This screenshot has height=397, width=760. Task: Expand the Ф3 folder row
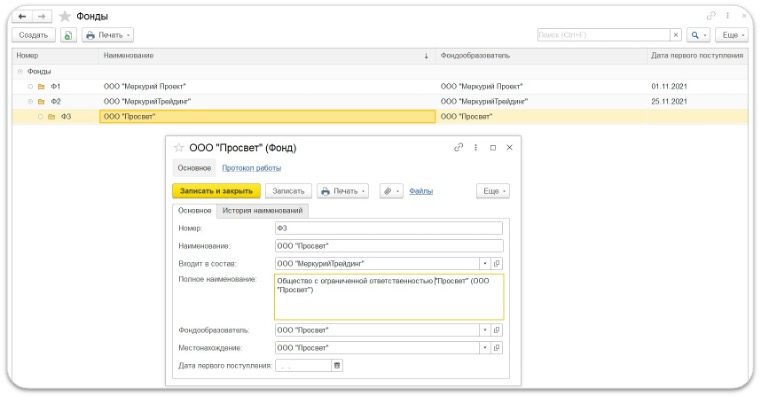pos(40,116)
